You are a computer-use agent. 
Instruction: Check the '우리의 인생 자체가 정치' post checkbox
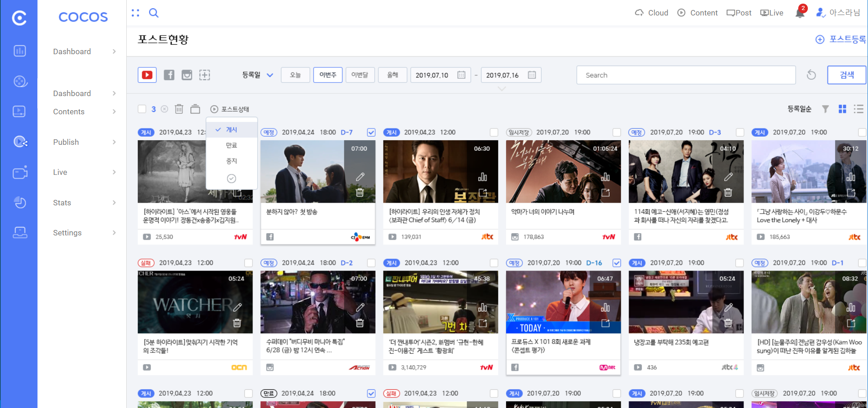coord(494,133)
